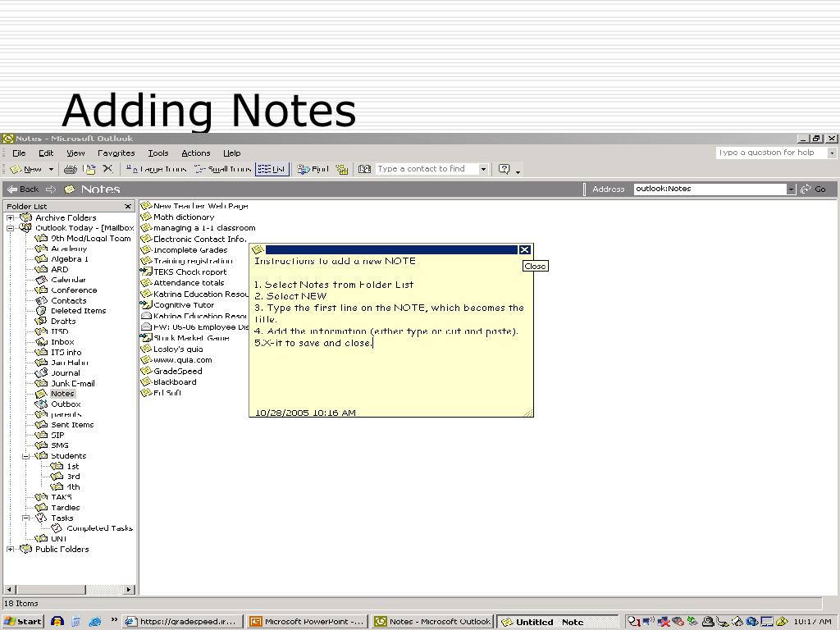Close the yellow note with X button
This screenshot has width=840, height=630.
pos(524,249)
